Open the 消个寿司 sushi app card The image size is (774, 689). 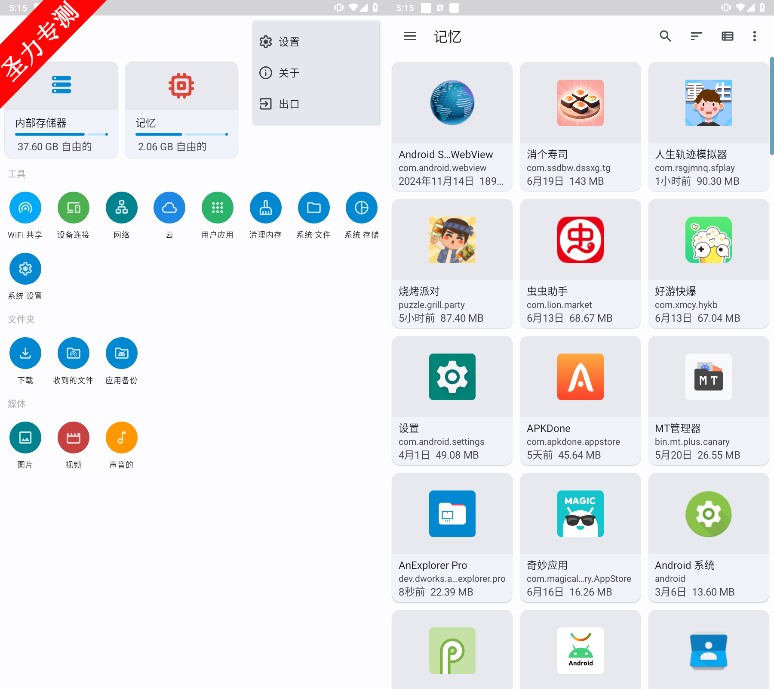(580, 126)
